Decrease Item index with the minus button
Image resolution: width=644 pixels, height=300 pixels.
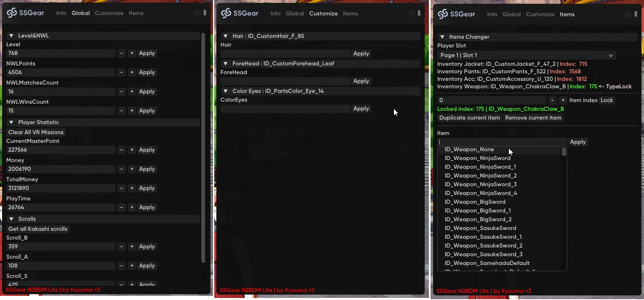(x=552, y=100)
